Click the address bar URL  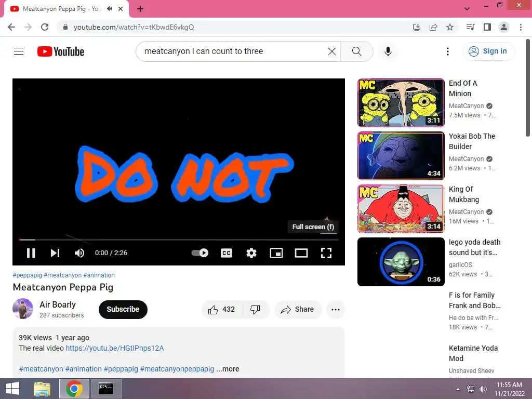[x=134, y=27]
